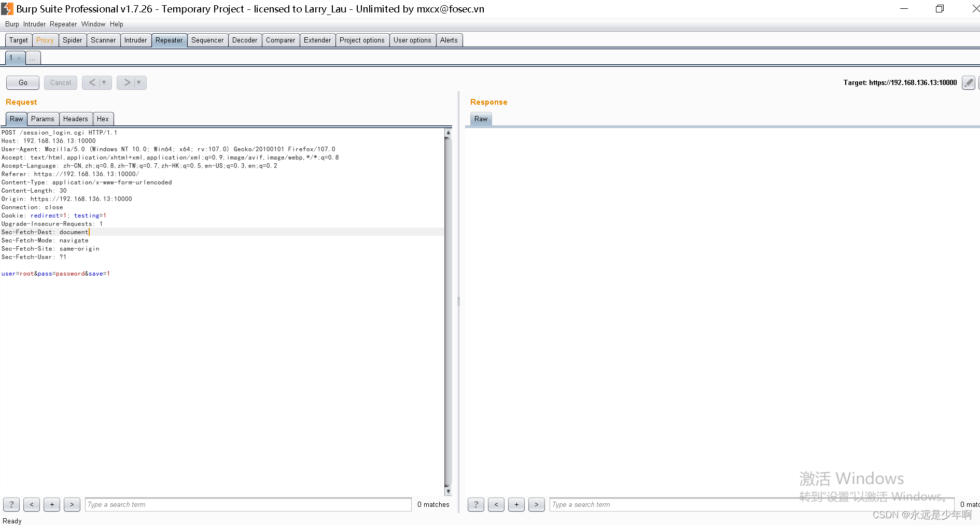Switch request view to Params
The height and width of the screenshot is (525, 980).
click(43, 119)
